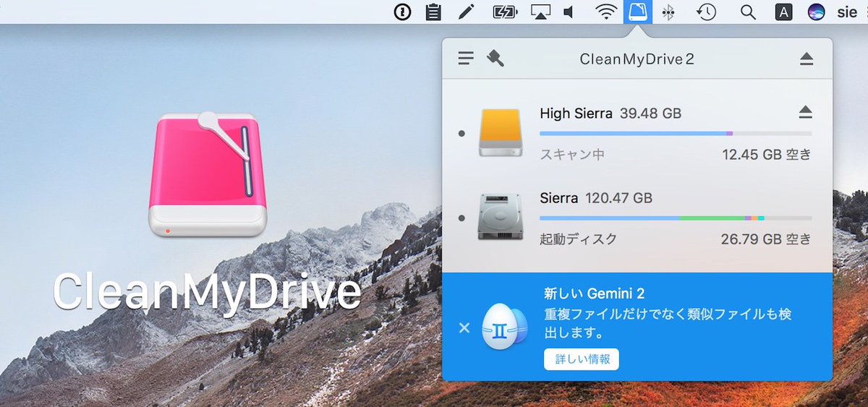868x407 pixels.
Task: Click the CleanMyDrive menu bar icon
Action: coord(637,12)
